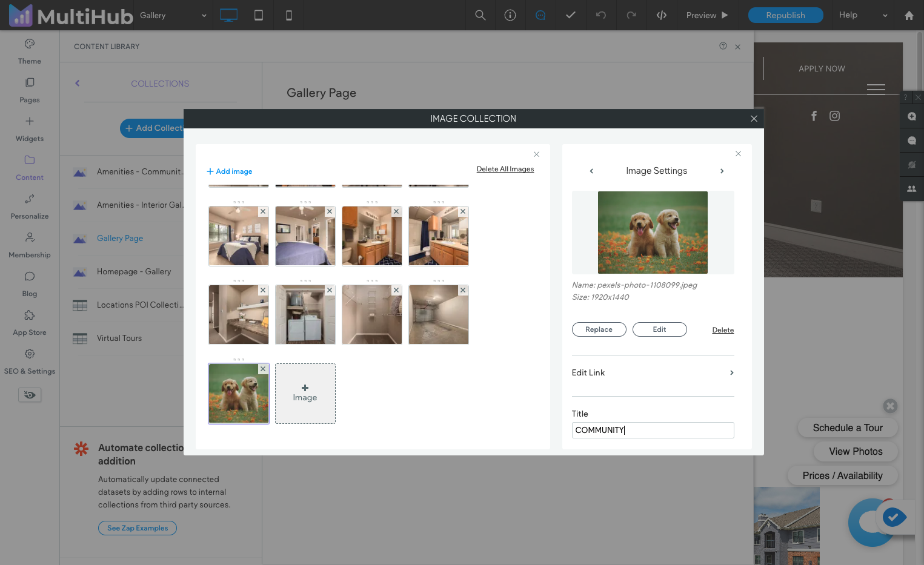Click the Edit image button

659,329
